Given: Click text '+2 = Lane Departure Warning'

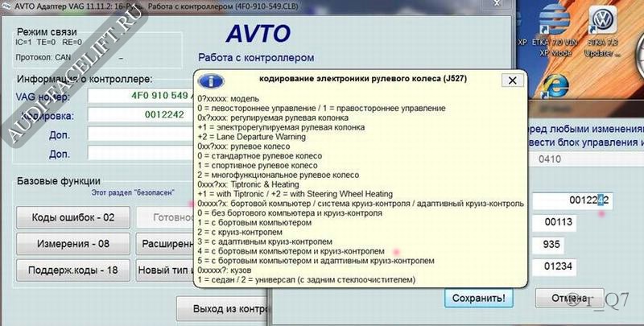Looking at the screenshot, I should (251, 137).
